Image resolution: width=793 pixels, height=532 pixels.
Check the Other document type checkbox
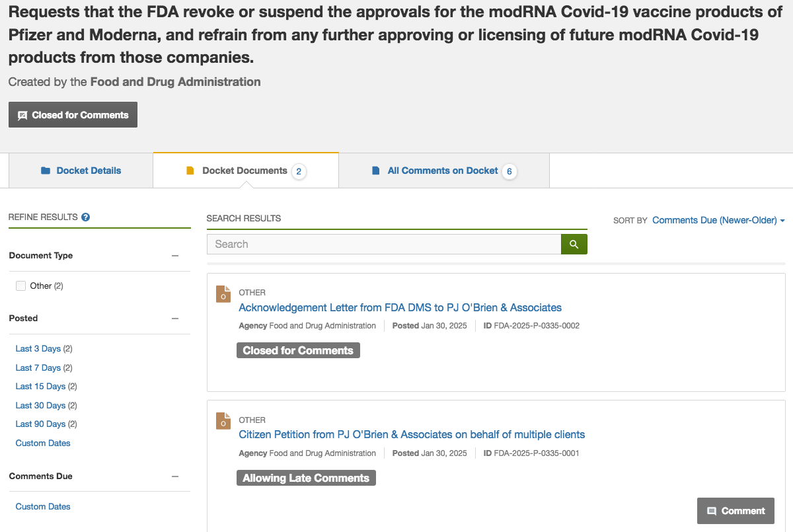tap(21, 285)
